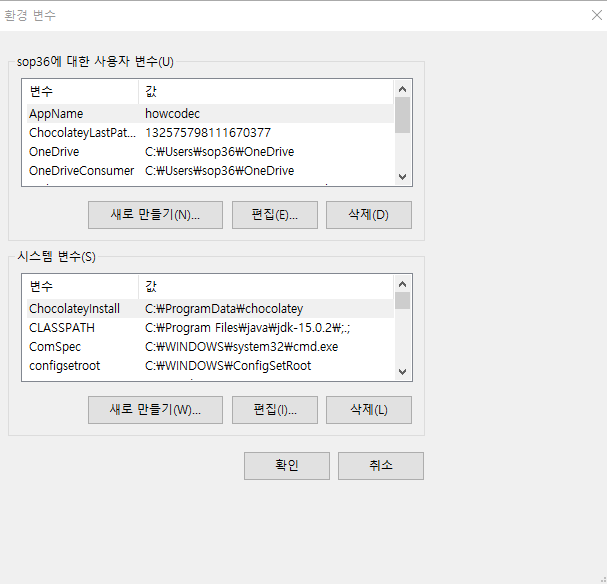Close the 환경 변수 dialog
The height and width of the screenshot is (584, 607).
597,15
